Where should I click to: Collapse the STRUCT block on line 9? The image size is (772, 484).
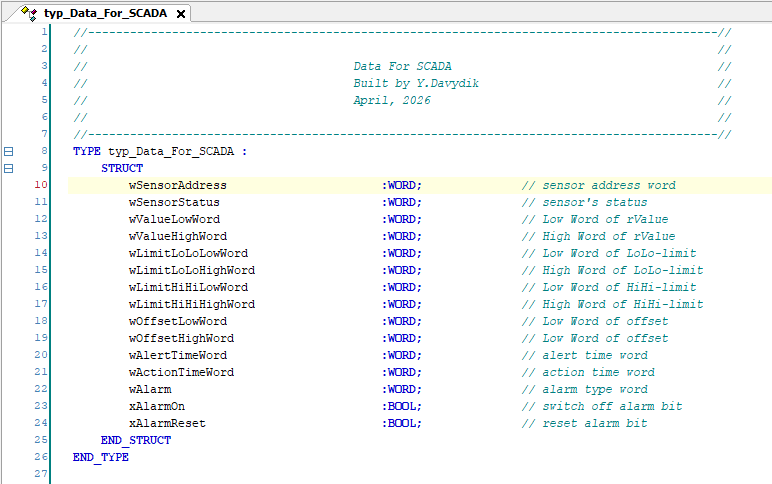[8, 168]
